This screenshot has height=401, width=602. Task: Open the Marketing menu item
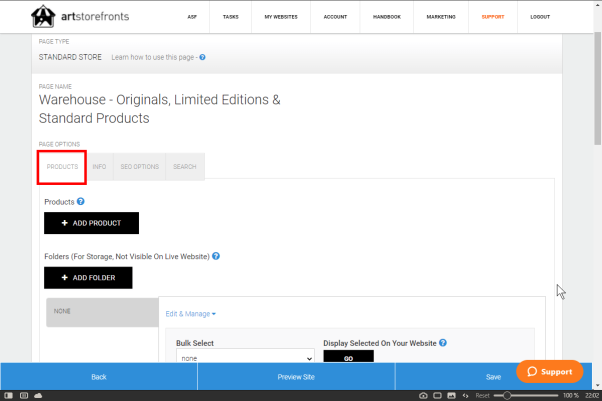439,17
